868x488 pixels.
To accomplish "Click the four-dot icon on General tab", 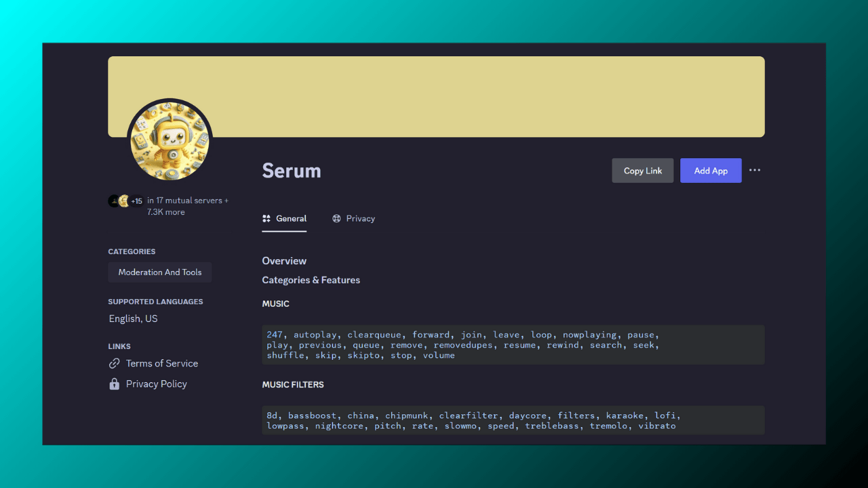I will tap(267, 218).
